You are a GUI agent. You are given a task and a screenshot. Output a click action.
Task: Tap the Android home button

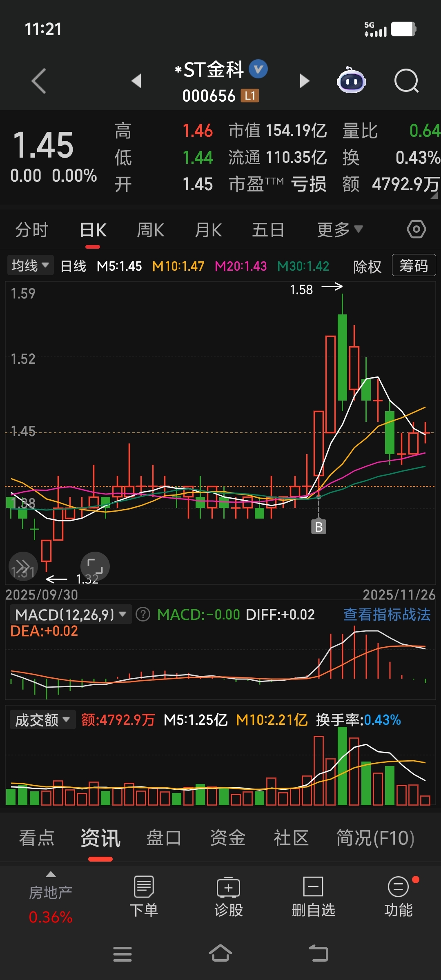click(220, 953)
